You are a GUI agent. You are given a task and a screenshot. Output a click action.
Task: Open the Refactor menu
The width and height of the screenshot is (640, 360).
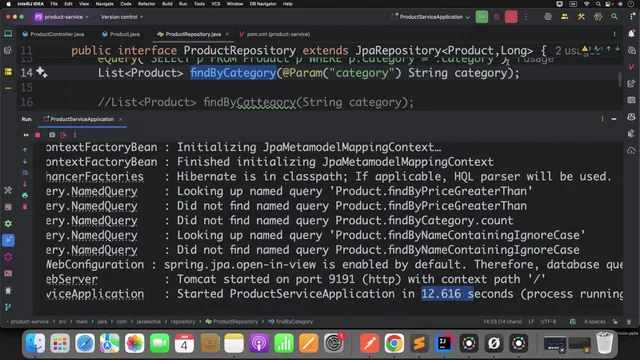coord(147,4)
